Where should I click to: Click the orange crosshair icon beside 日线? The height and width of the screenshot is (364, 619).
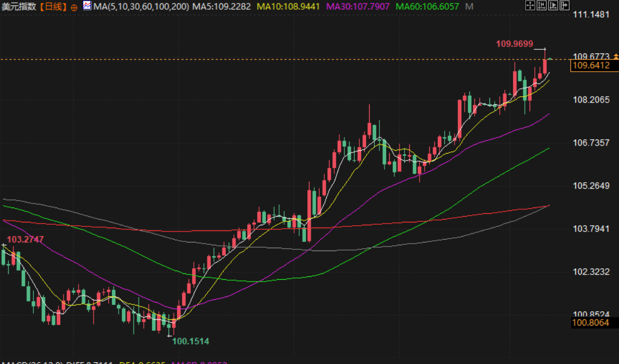pos(75,7)
